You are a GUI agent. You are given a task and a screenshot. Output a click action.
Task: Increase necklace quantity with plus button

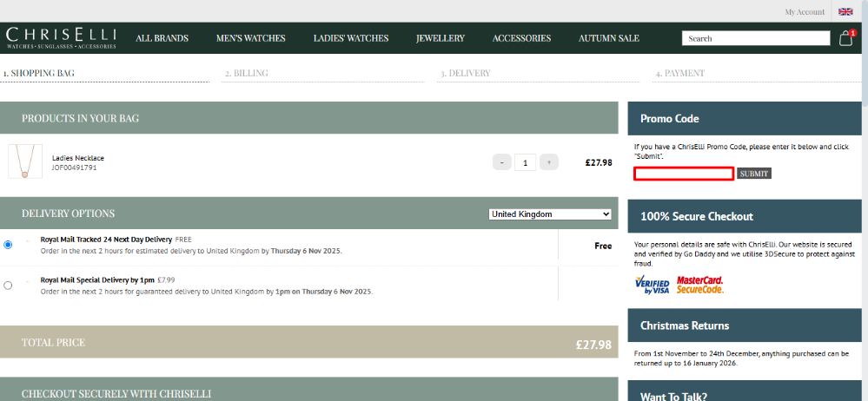click(x=549, y=162)
